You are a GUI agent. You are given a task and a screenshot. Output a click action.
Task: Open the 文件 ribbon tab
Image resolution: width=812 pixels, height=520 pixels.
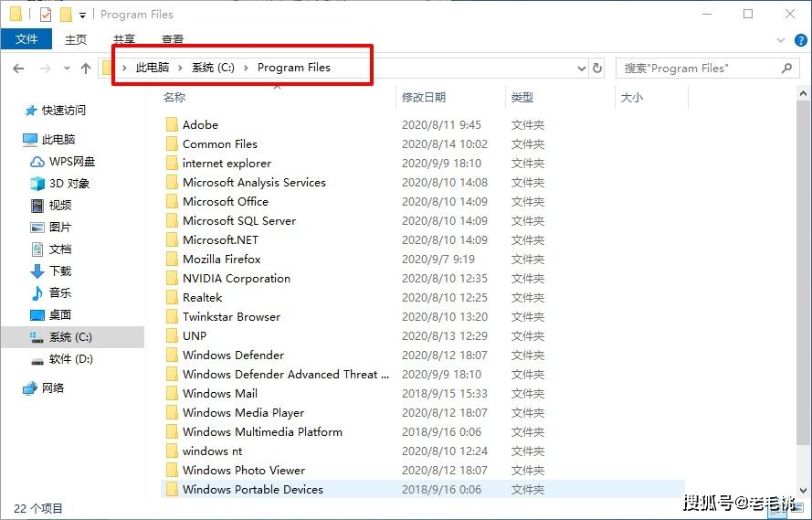pyautogui.click(x=26, y=39)
